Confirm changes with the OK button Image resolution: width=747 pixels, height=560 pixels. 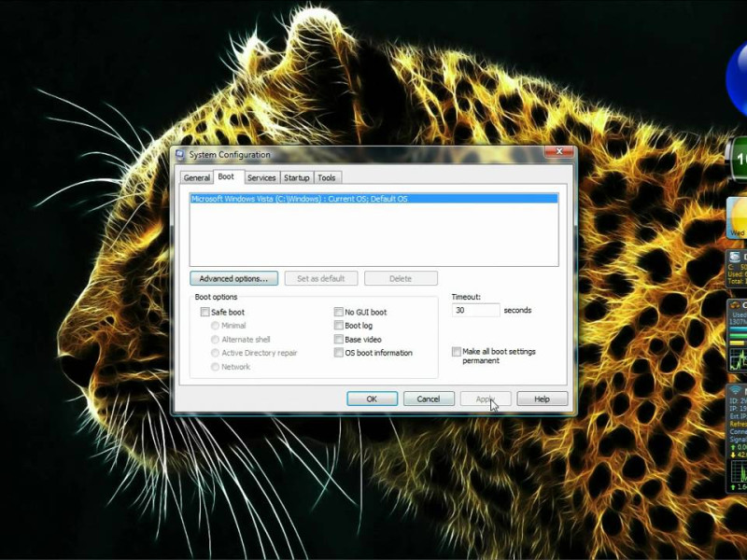coord(372,399)
